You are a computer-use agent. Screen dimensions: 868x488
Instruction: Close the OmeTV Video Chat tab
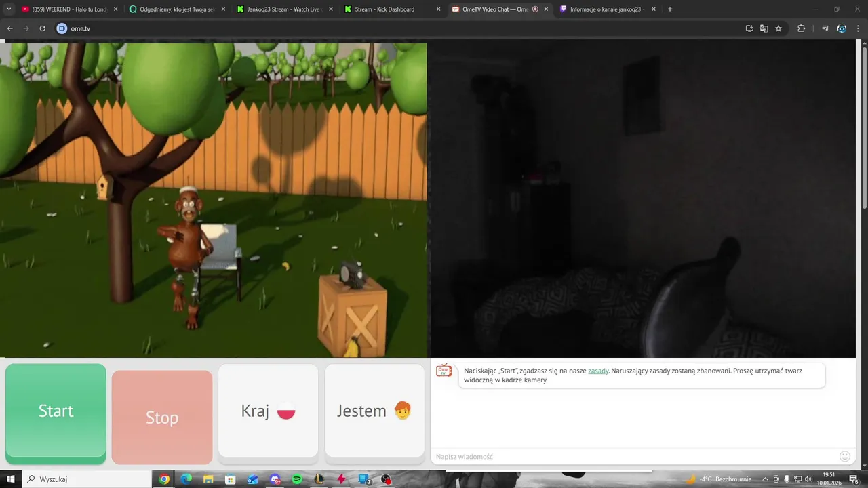(x=546, y=9)
